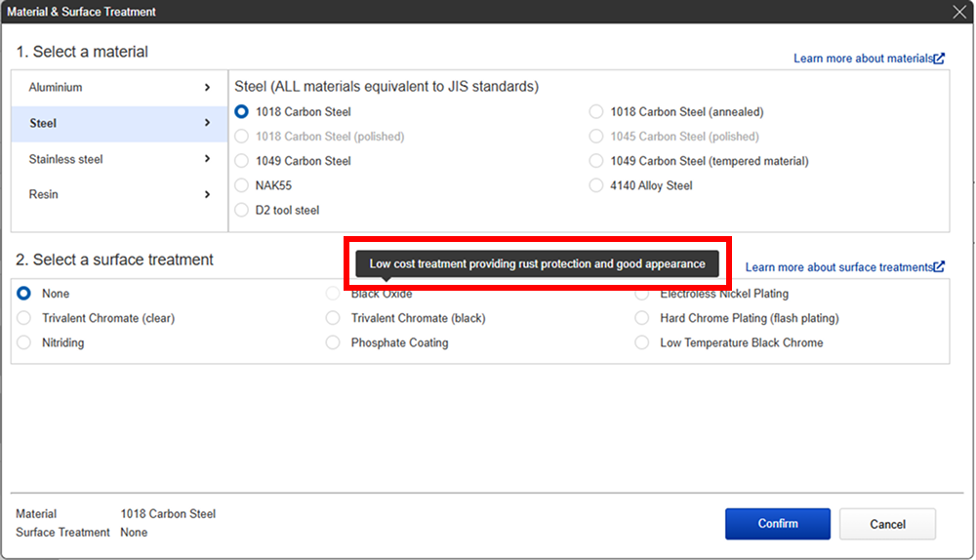Pick NAK55 as the material
The width and height of the screenshot is (976, 560).
[x=242, y=185]
